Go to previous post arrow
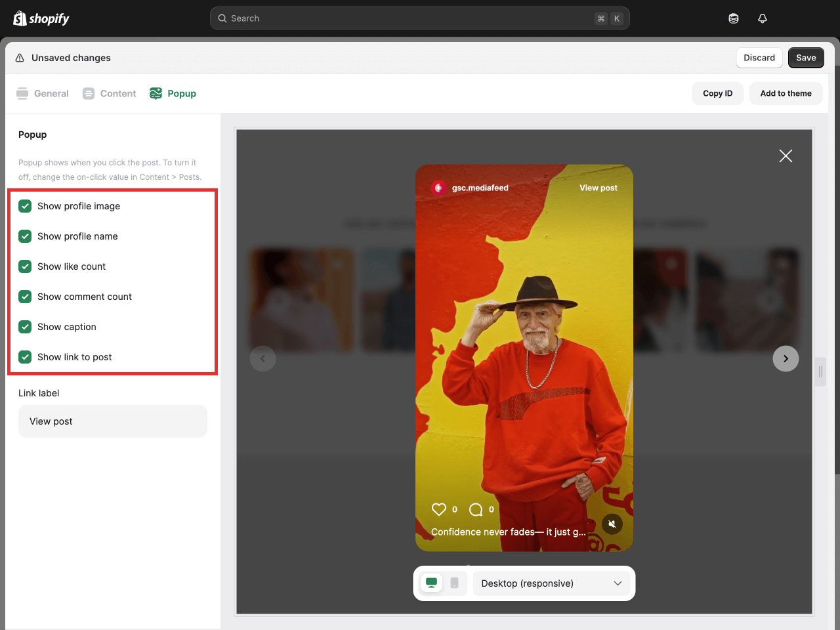Screen dimensions: 840x630 [x=262, y=358]
